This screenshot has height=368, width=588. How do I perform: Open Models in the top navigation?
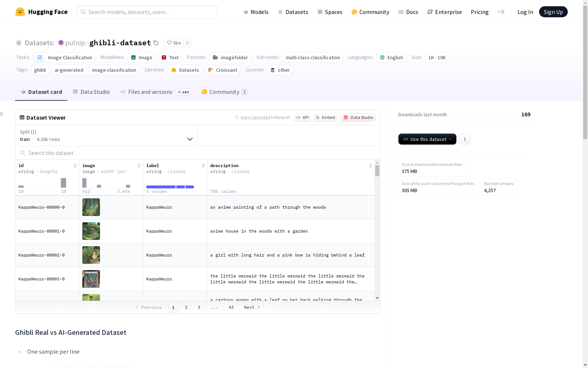256,12
